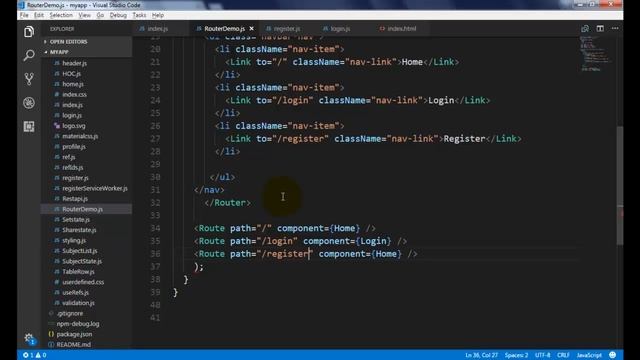Open the Search view in activity bar
This screenshot has height=360, width=640.
(x=29, y=55)
